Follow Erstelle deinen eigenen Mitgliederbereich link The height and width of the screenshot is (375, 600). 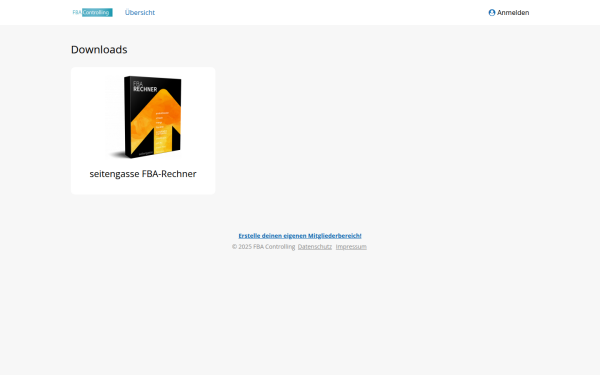(x=300, y=236)
